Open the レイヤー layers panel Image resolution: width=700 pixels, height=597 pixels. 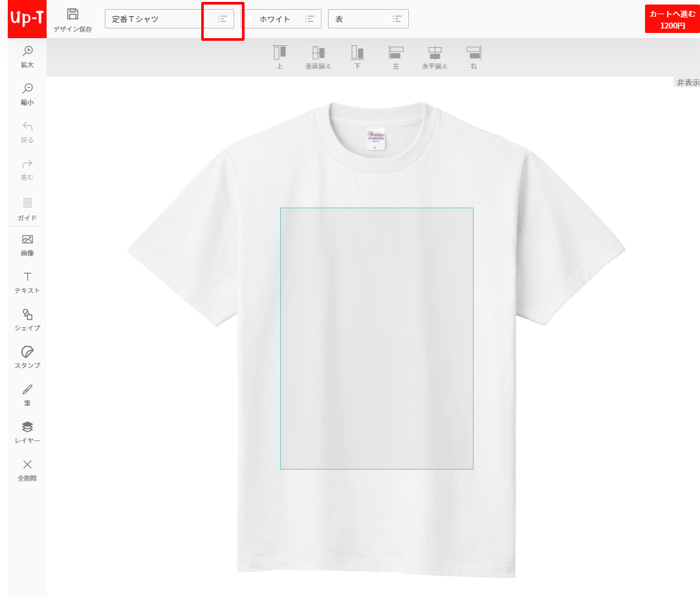click(x=27, y=432)
